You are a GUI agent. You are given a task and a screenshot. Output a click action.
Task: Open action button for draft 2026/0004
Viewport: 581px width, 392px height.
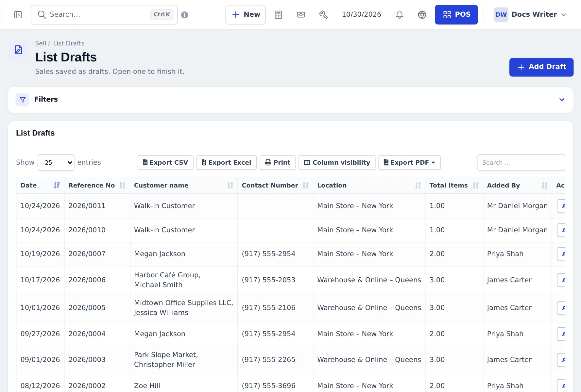561,334
